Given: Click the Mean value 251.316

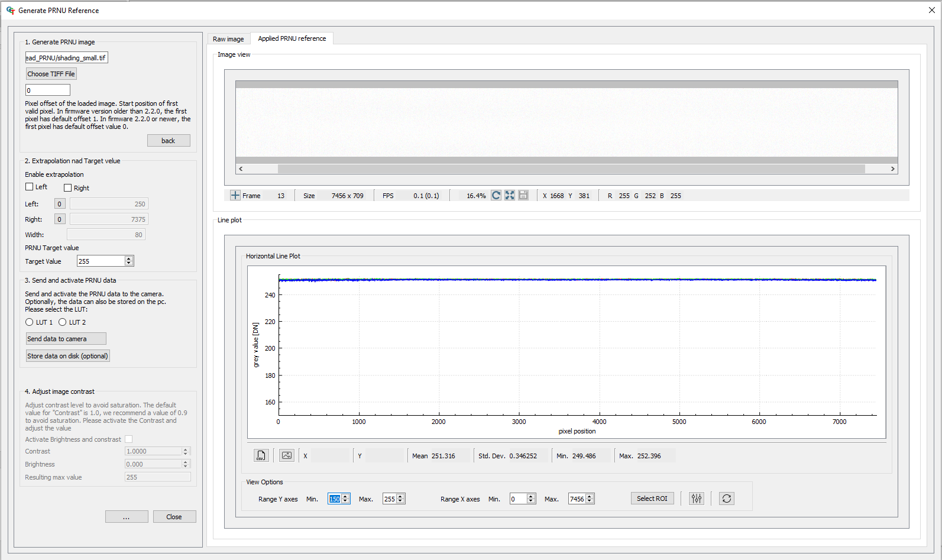Looking at the screenshot, I should point(444,456).
